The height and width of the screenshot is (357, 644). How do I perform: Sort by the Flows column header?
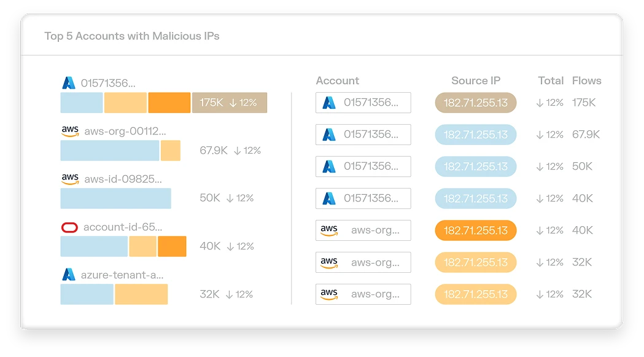(587, 80)
